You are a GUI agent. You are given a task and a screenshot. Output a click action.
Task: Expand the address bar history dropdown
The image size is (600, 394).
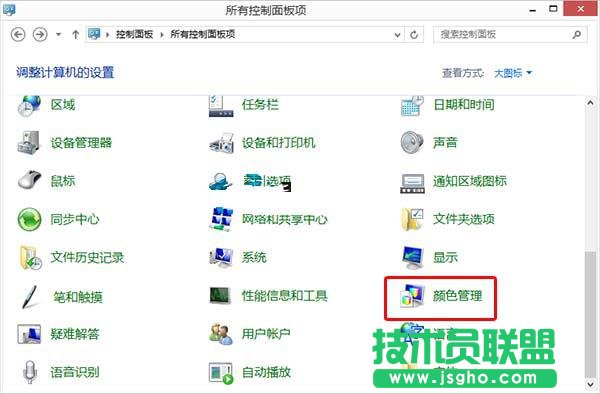click(x=398, y=35)
